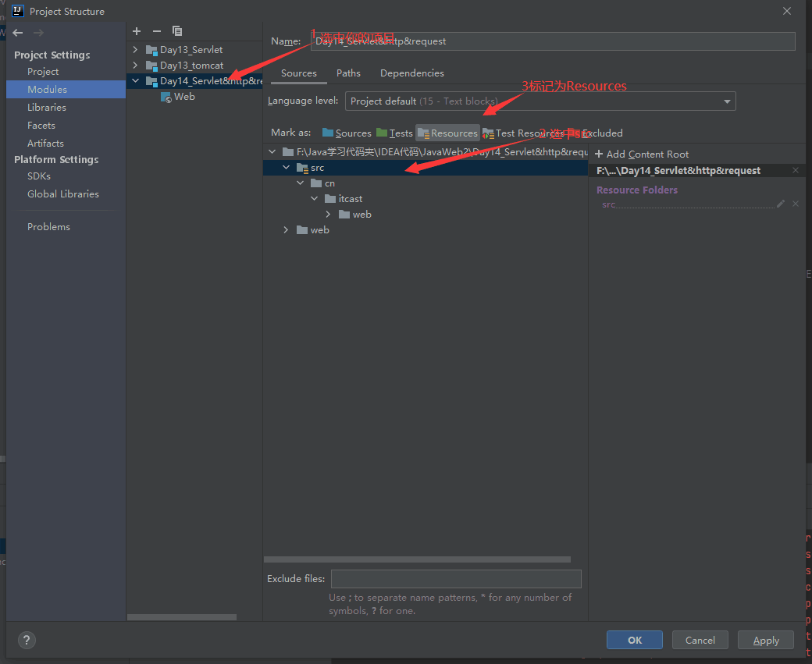Remove the Day14 content root with X
The image size is (812, 664).
[x=796, y=170]
